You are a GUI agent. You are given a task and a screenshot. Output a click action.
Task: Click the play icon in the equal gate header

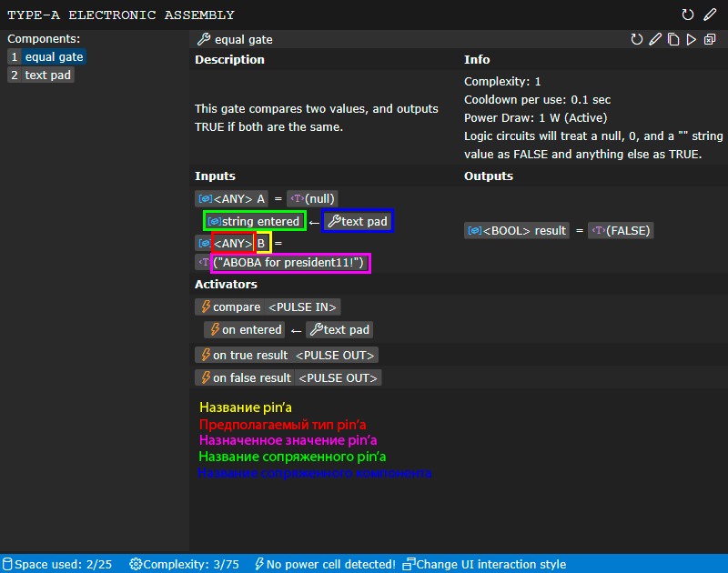(x=692, y=39)
